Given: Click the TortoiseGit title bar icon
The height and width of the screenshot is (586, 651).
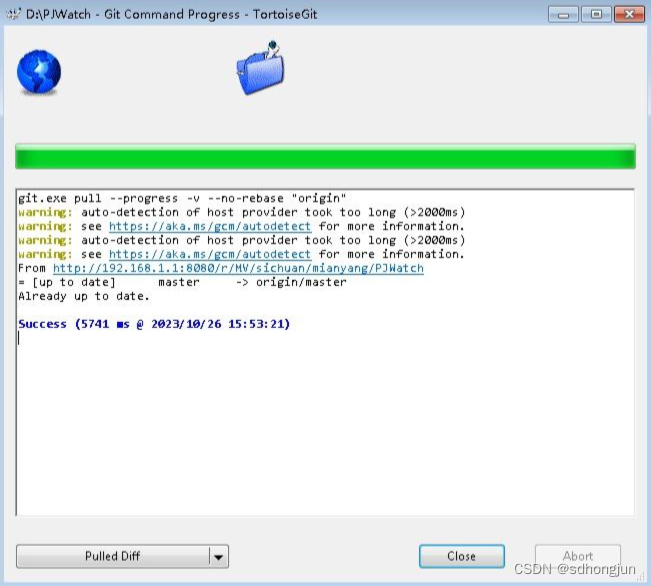Looking at the screenshot, I should (x=13, y=14).
